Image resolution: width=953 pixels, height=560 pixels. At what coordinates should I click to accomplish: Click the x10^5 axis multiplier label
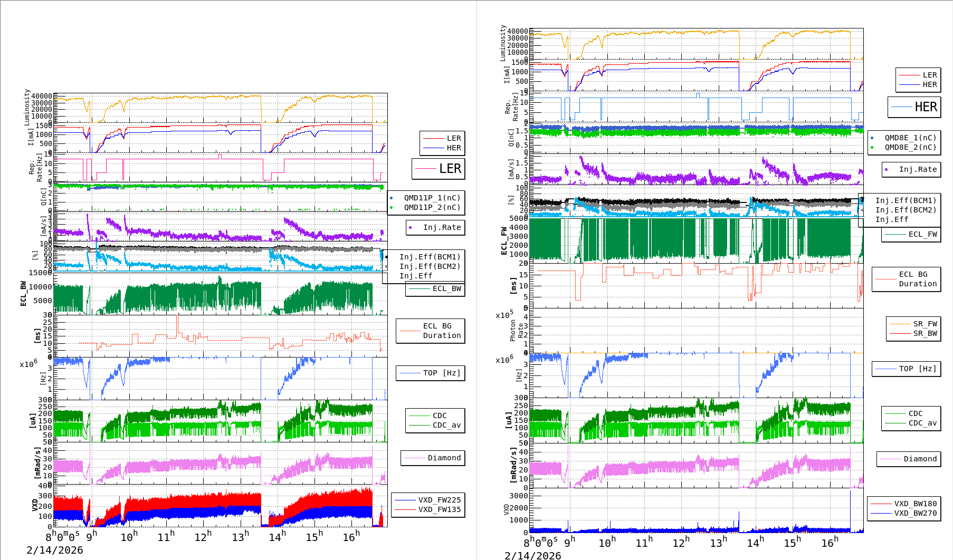pos(504,315)
